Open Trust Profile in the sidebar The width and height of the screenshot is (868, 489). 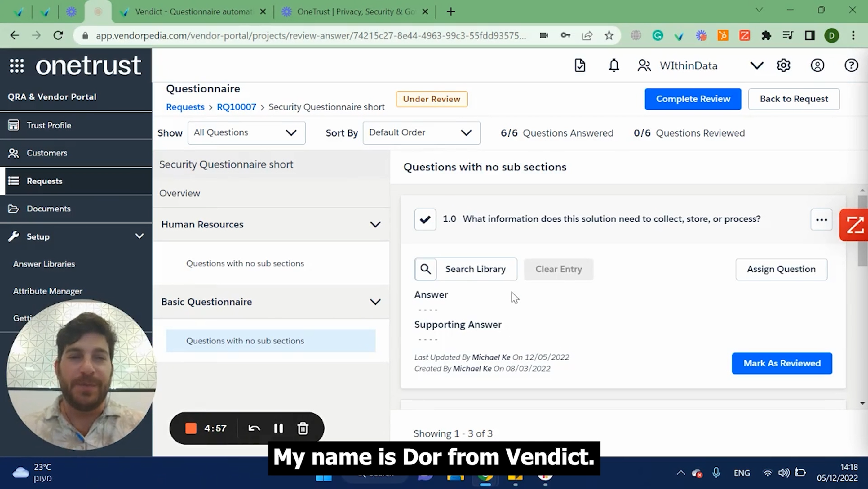49,125
